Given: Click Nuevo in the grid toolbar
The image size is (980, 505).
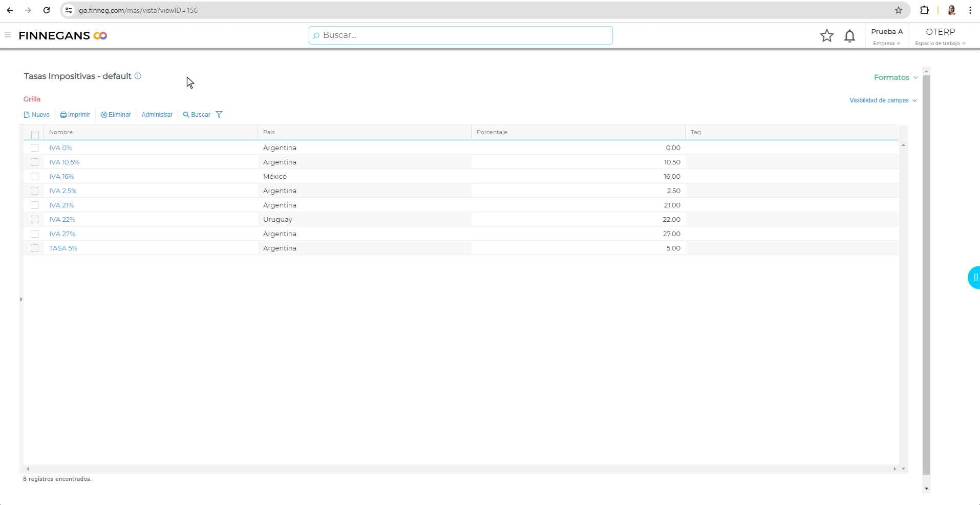Looking at the screenshot, I should click(37, 115).
